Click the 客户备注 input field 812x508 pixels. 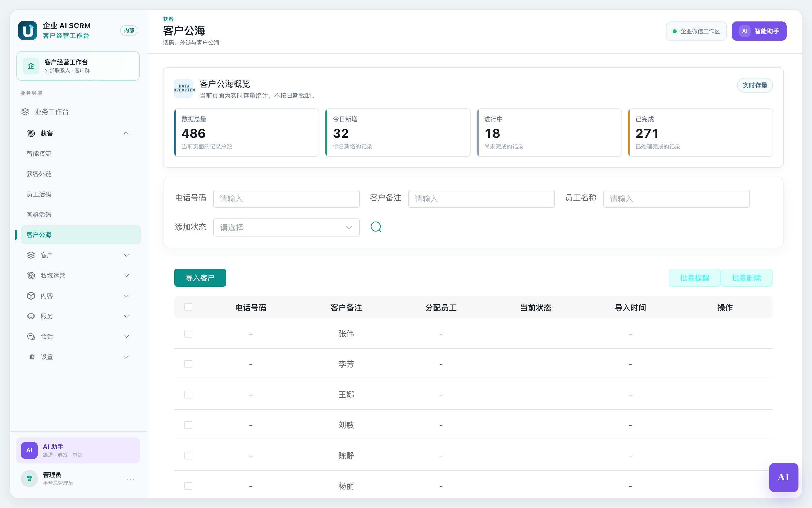(x=481, y=199)
